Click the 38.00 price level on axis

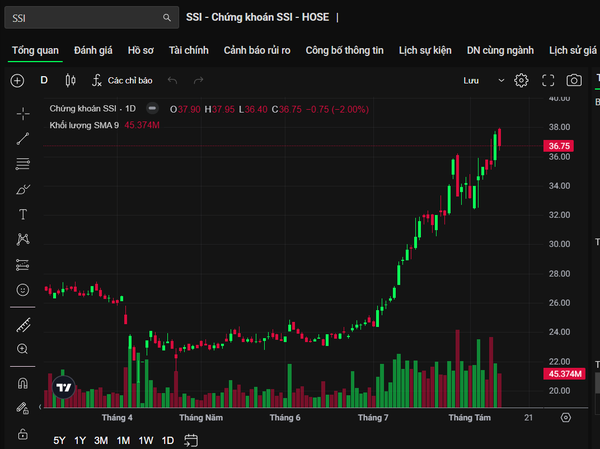[559, 127]
